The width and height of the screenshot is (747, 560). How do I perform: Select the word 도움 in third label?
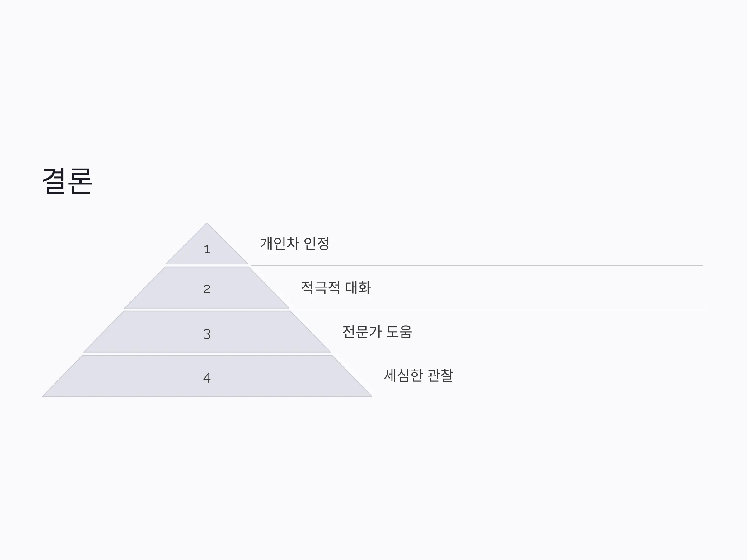(x=399, y=332)
